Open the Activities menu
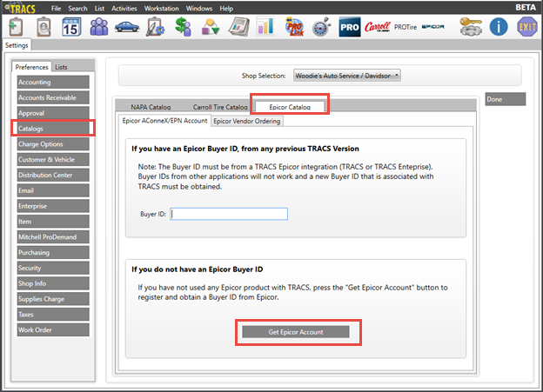Screen dimensions: 543x392 point(124,9)
